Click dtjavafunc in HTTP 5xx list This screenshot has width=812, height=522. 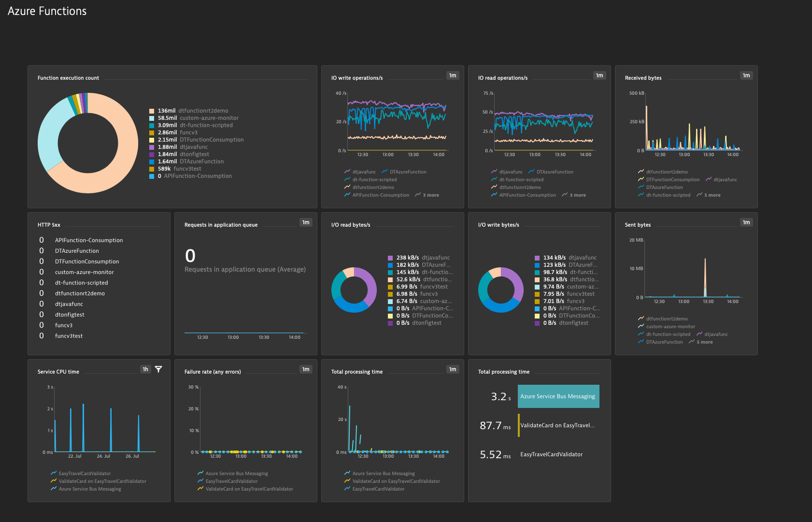(x=69, y=304)
